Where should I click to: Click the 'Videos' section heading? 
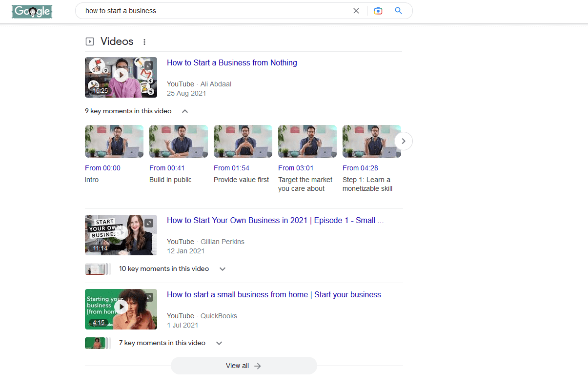coord(117,41)
